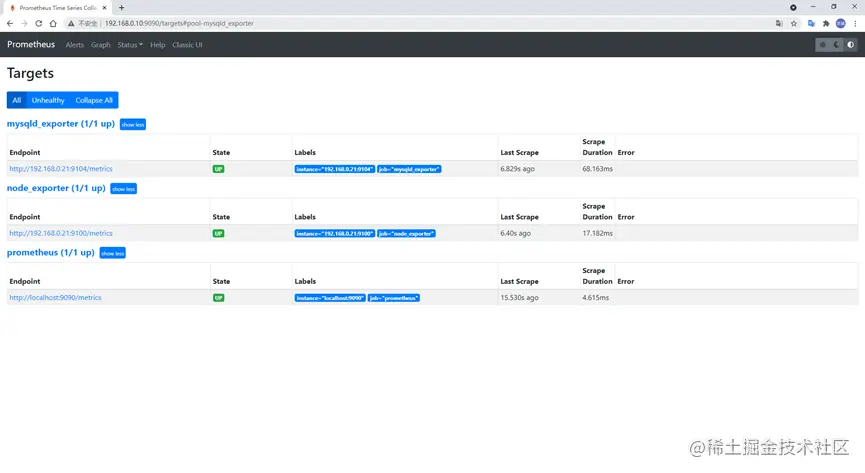Click the Prometheus brand logo link
Image resolution: width=865 pixels, height=473 pixels.
(x=31, y=44)
